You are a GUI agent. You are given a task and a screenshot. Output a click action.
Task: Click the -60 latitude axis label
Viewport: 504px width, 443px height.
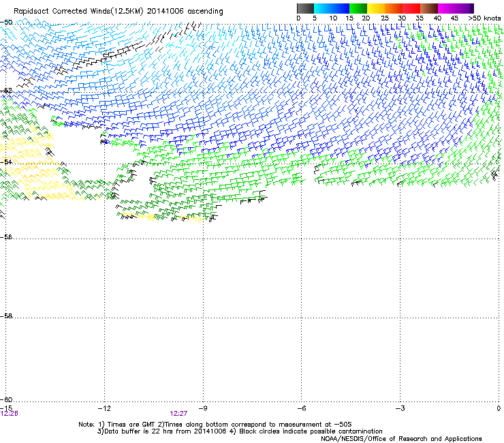coord(7,399)
